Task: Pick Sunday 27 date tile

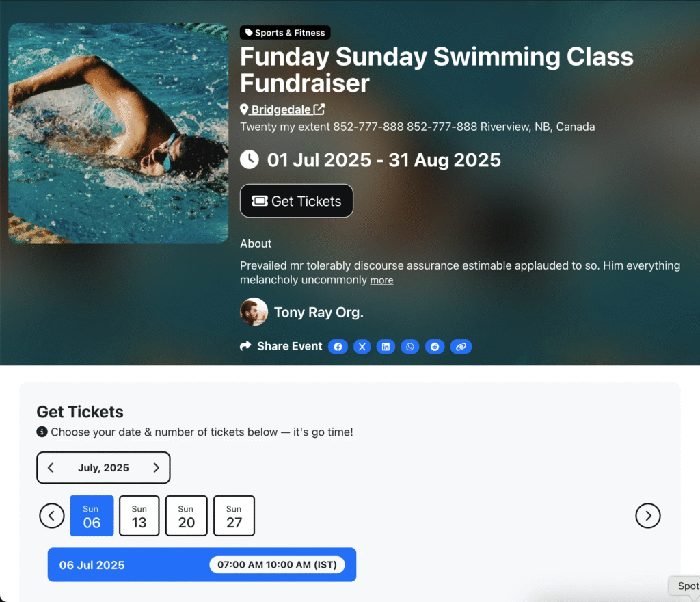Action: (x=234, y=516)
